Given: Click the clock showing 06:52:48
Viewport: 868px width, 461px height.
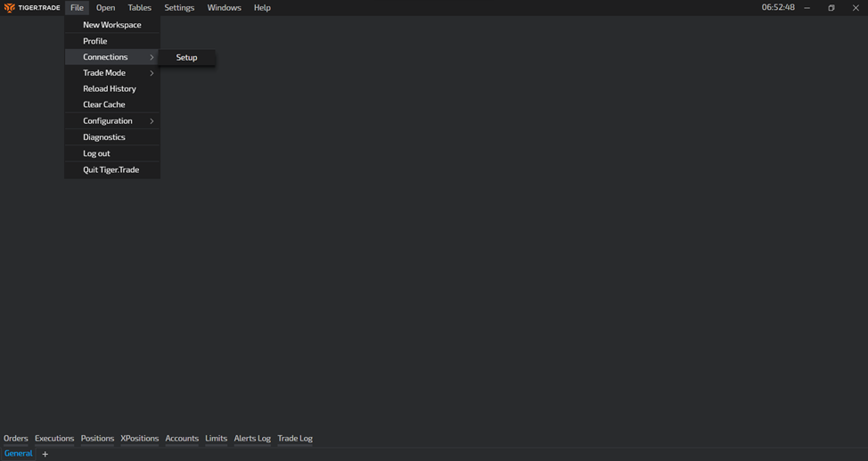Looking at the screenshot, I should tap(778, 8).
